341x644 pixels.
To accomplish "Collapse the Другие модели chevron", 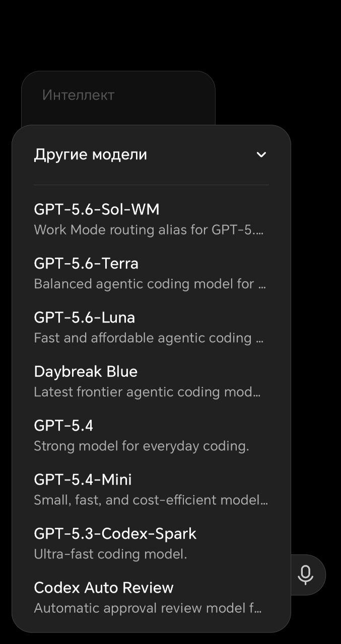I will coord(261,154).
